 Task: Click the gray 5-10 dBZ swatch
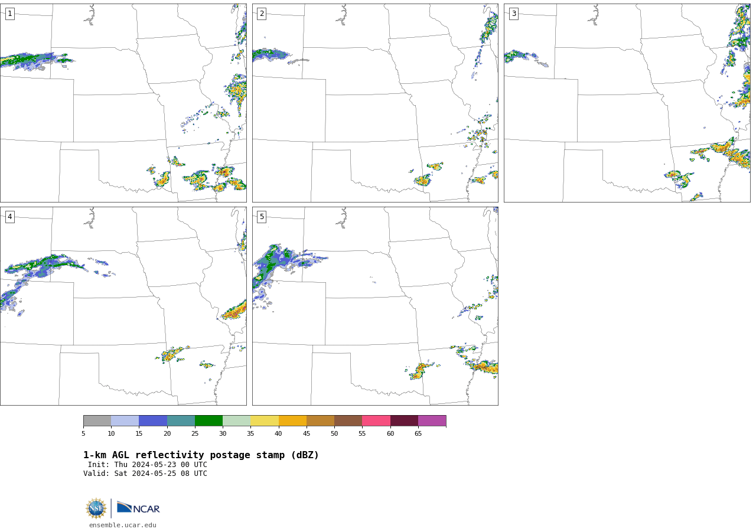coord(97,421)
